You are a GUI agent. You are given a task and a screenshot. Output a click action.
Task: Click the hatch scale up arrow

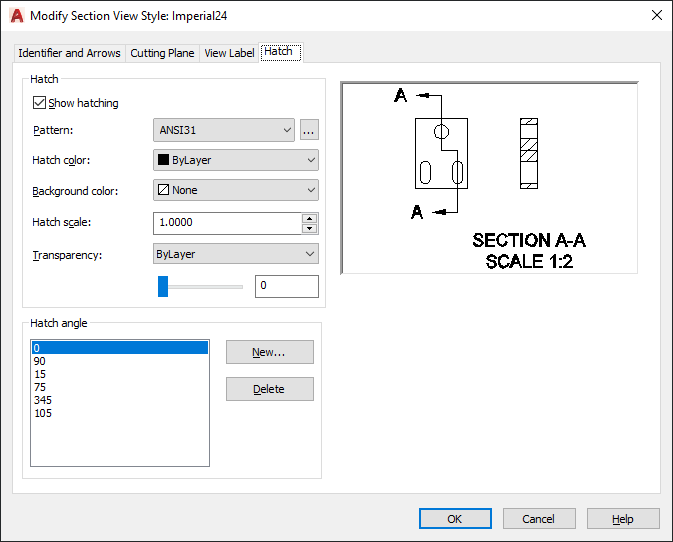click(x=309, y=218)
